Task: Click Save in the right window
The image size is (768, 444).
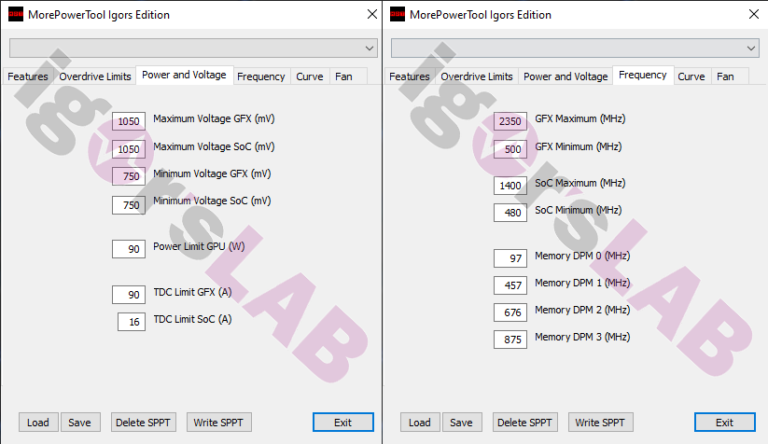Action: pos(462,422)
